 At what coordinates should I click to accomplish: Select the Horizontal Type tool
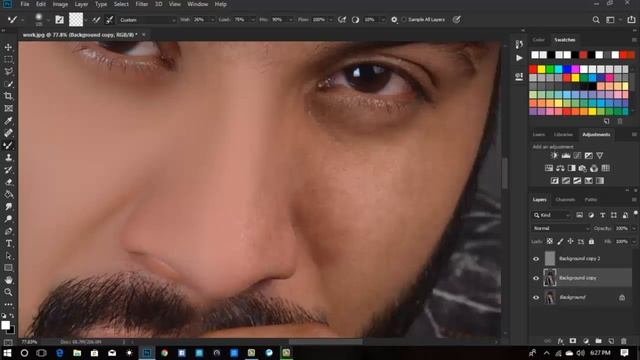(x=8, y=243)
